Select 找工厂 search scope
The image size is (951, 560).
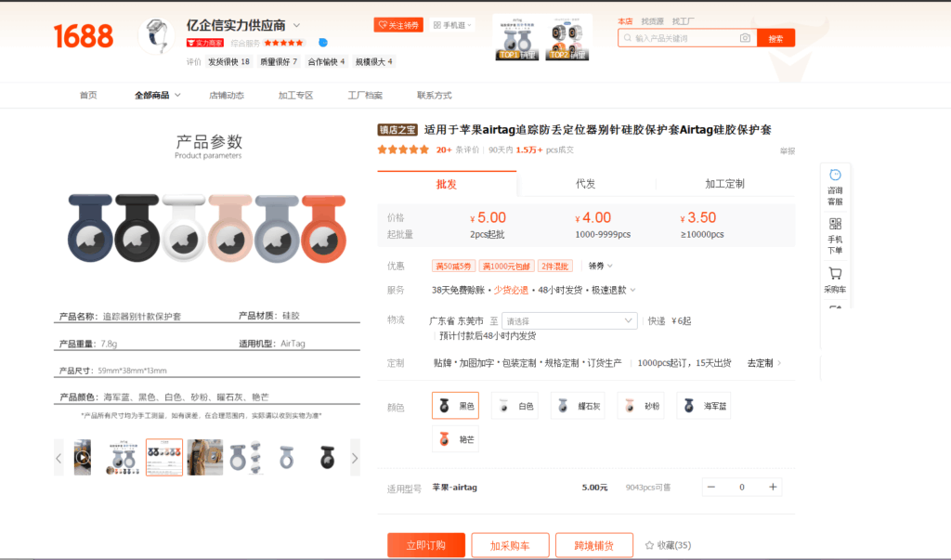pyautogui.click(x=683, y=21)
